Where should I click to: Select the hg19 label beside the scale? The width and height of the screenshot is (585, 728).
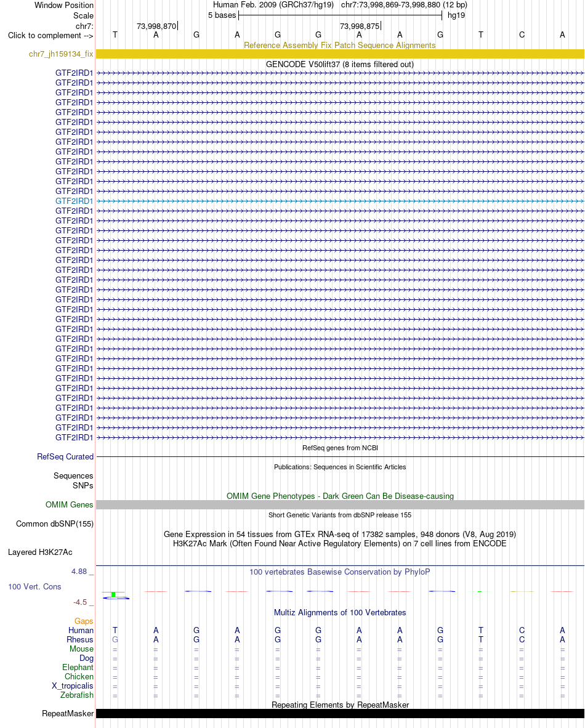[456, 15]
